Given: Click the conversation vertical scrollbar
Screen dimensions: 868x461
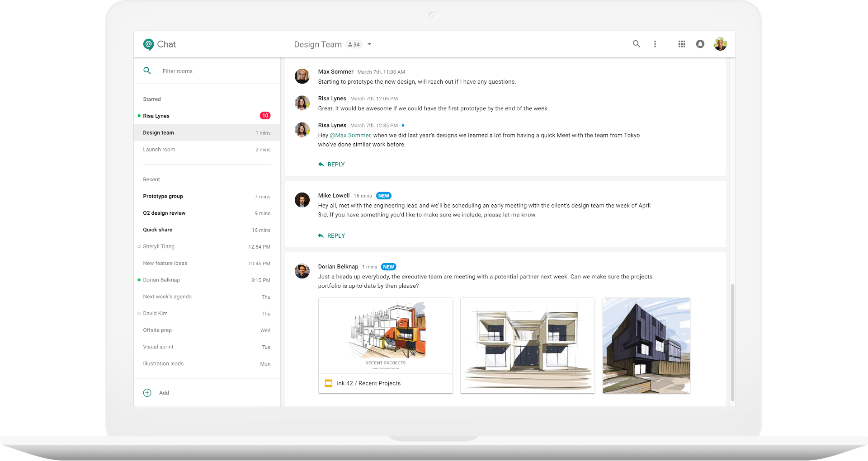Looking at the screenshot, I should coord(732,342).
